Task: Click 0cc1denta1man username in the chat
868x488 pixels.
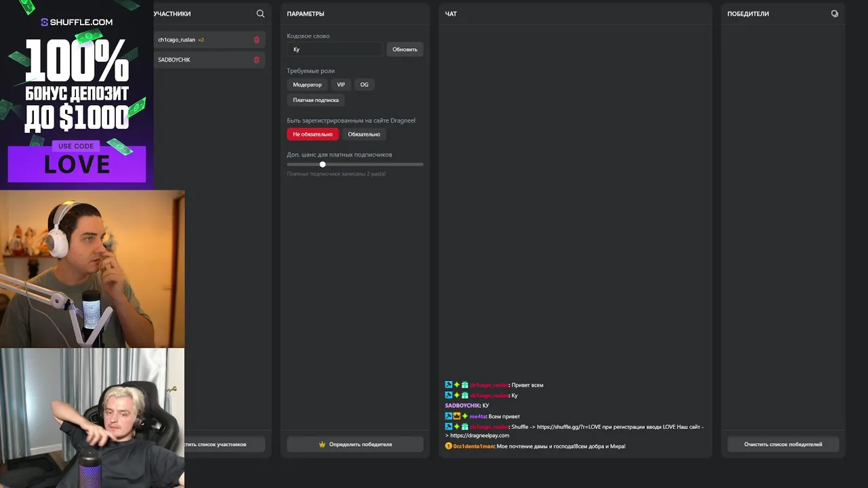Action: coord(473,446)
